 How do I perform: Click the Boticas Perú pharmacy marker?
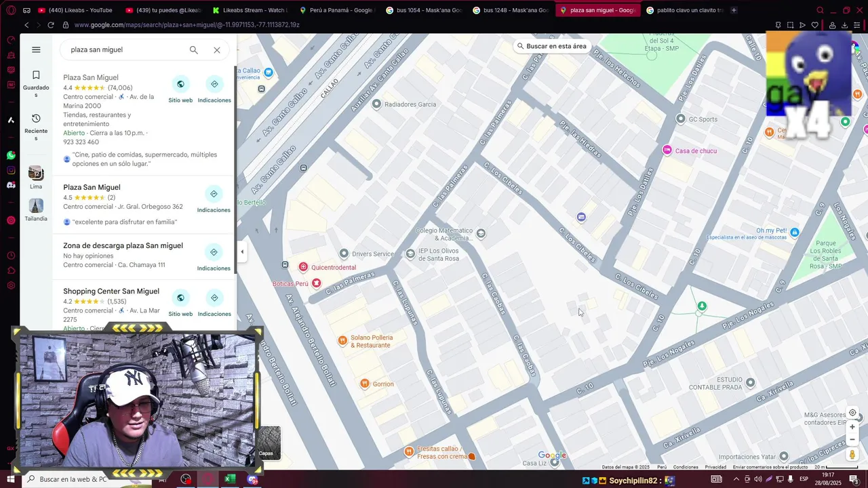[316, 283]
